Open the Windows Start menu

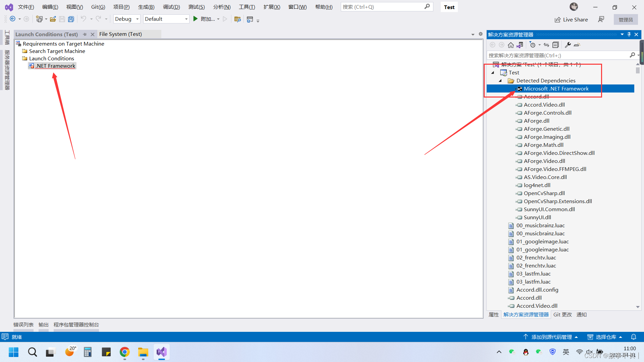14,352
